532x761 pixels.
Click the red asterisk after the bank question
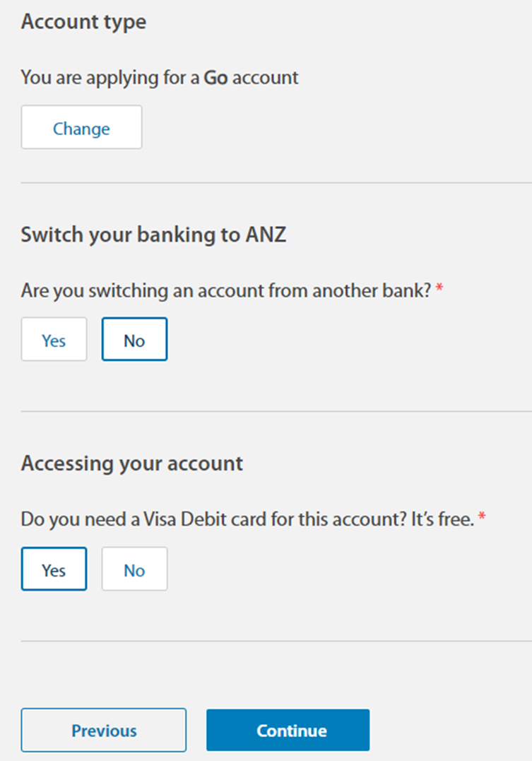coord(439,290)
